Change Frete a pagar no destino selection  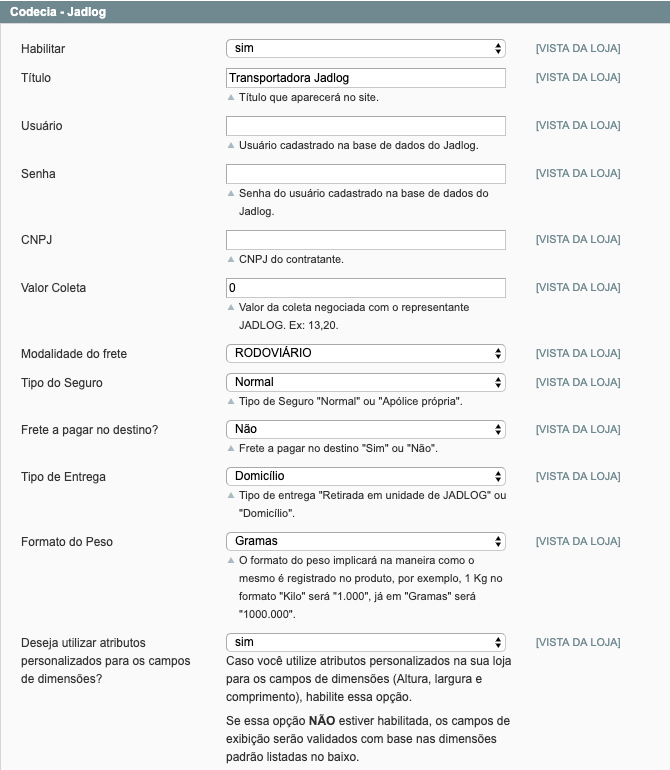click(x=366, y=429)
